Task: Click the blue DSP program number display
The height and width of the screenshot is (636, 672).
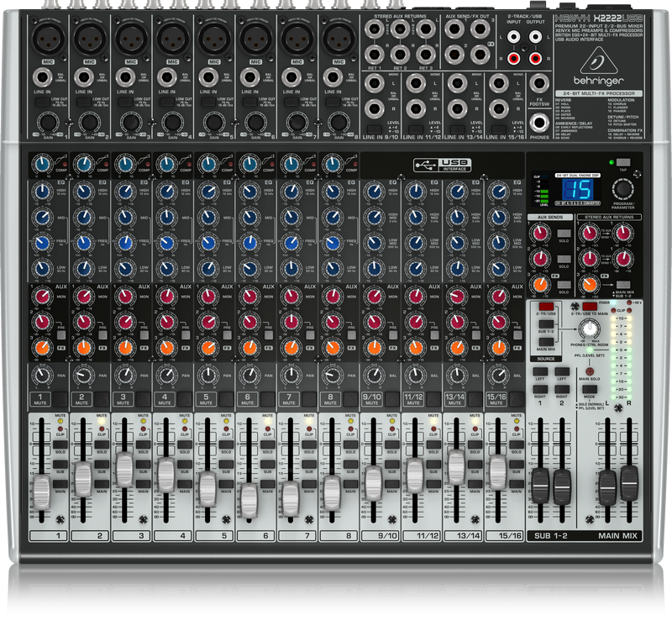Action: pyautogui.click(x=578, y=190)
